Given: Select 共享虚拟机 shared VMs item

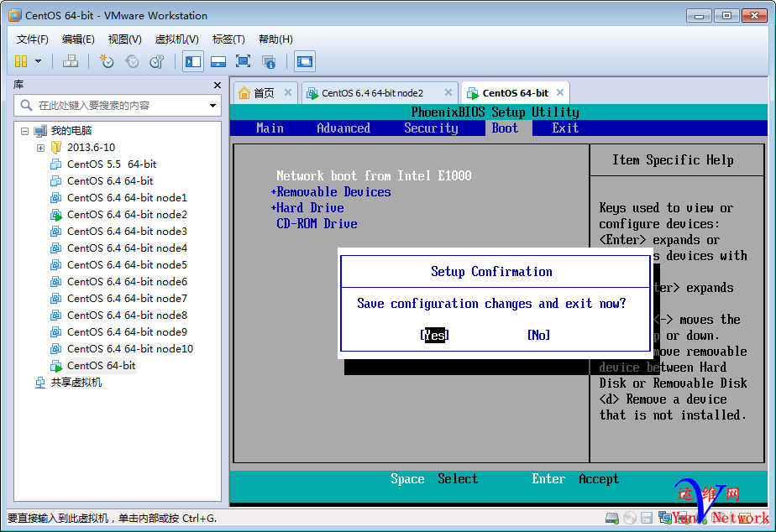Looking at the screenshot, I should (76, 383).
